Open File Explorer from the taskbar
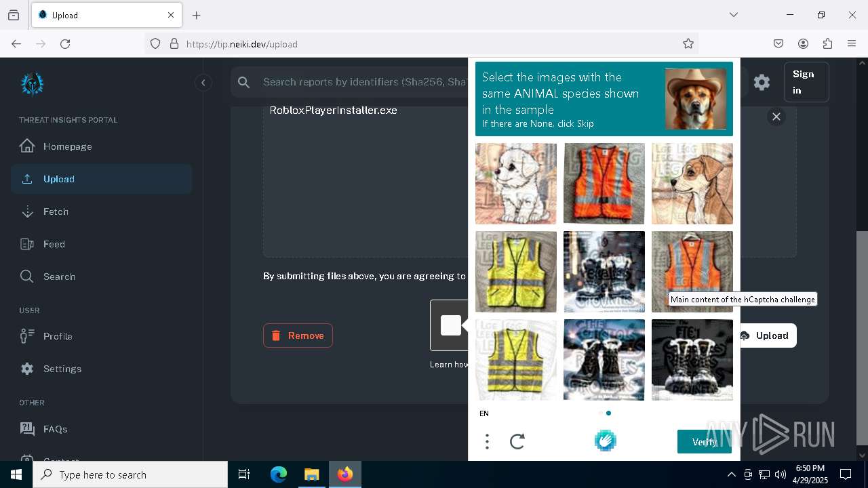Image resolution: width=868 pixels, height=488 pixels. coord(311,474)
